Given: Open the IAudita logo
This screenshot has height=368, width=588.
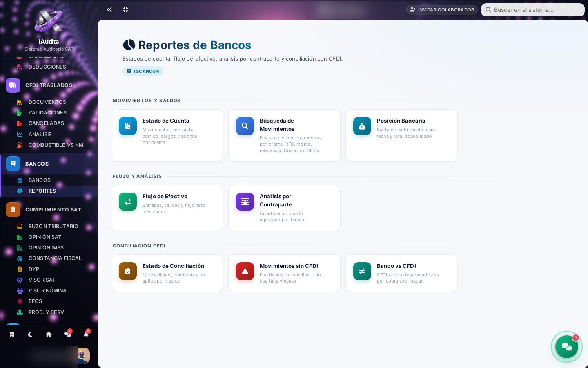Looking at the screenshot, I should 49,21.
